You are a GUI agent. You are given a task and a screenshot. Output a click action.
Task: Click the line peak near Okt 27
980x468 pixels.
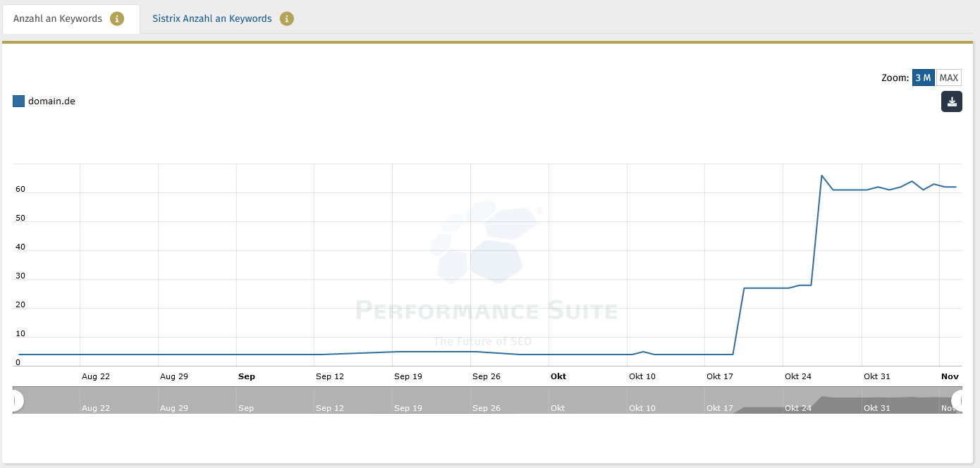coord(822,175)
